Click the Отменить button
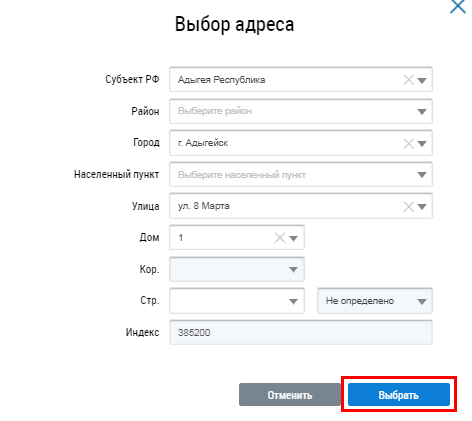Screen dimensions: 472x421 pos(290,395)
